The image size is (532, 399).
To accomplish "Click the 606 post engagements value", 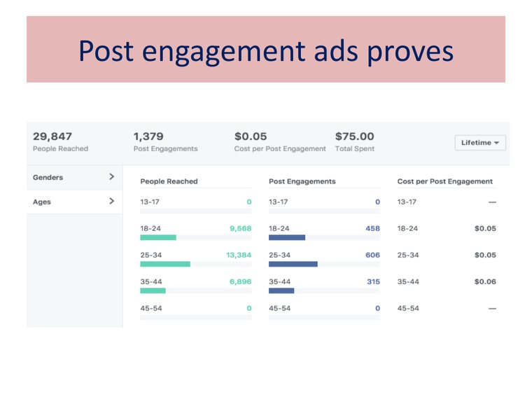I will pos(372,255).
